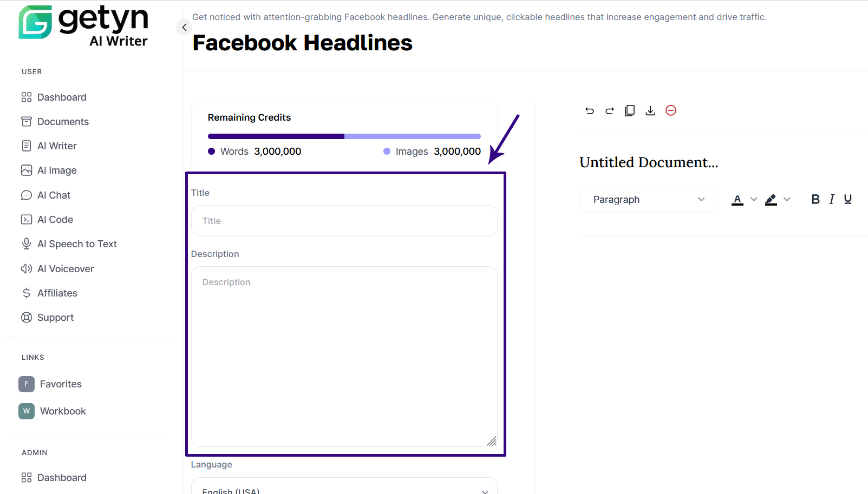
Task: Open Dashboard under ADMIN section
Action: (62, 478)
